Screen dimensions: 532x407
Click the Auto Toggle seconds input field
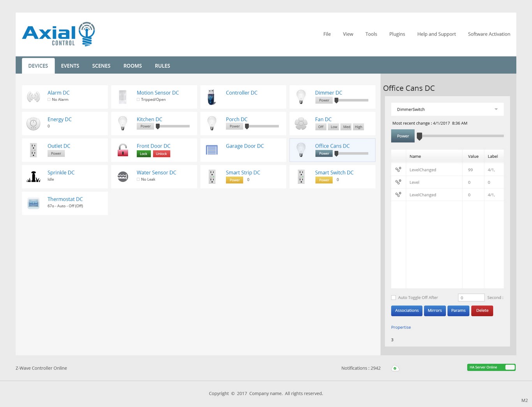(x=471, y=298)
